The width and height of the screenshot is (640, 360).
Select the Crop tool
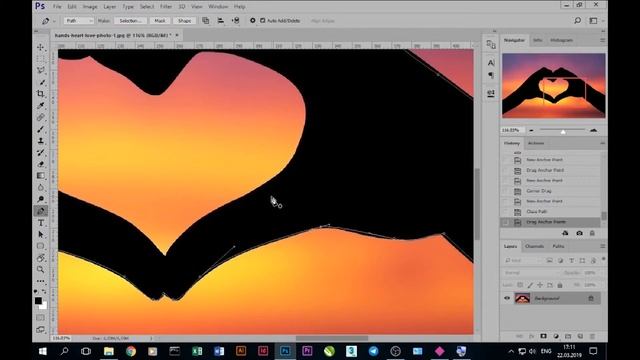point(40,94)
